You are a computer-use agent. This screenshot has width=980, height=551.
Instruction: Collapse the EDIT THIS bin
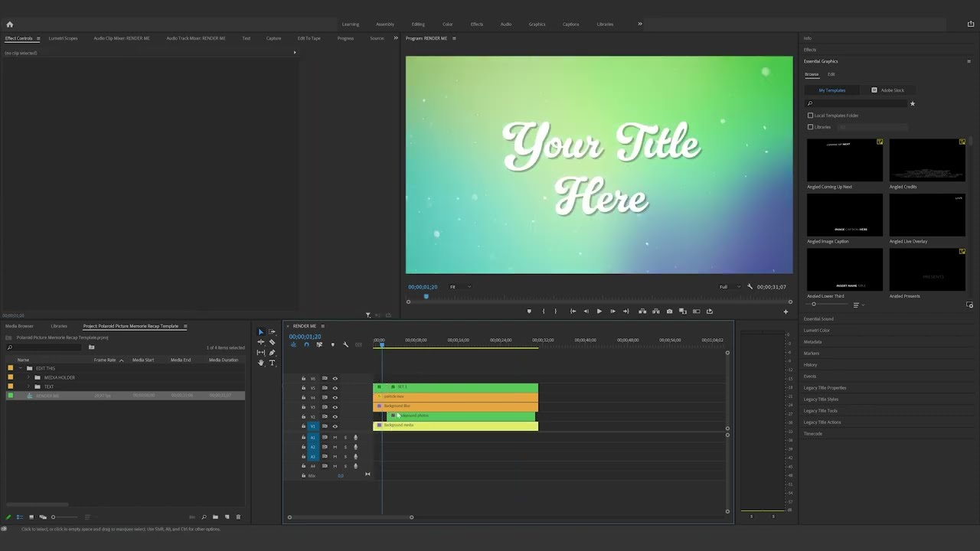[x=21, y=368]
